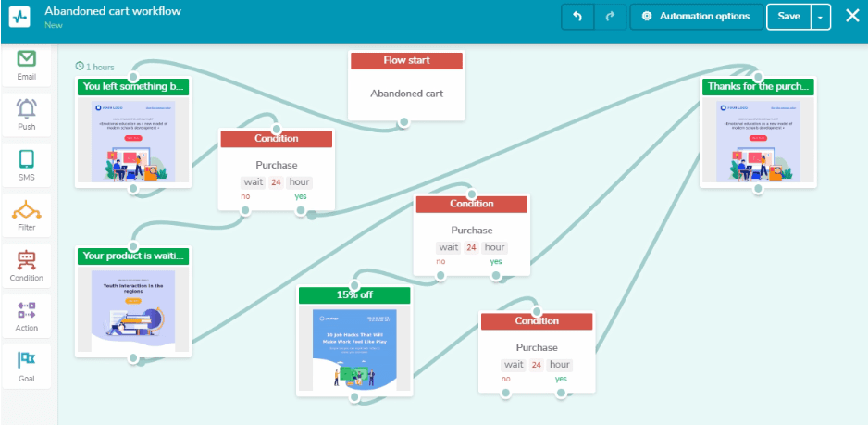Select the Action block icon
Viewport: 868px width, 425px height.
27,311
